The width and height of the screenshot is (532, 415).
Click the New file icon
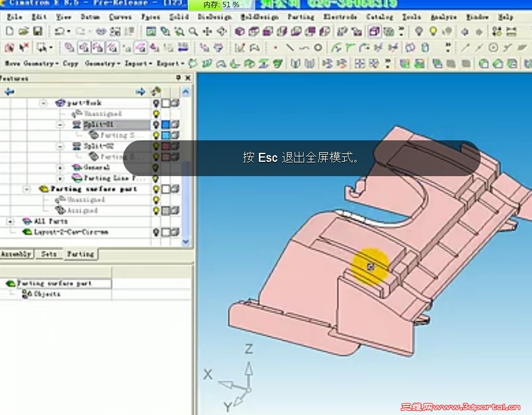point(10,32)
